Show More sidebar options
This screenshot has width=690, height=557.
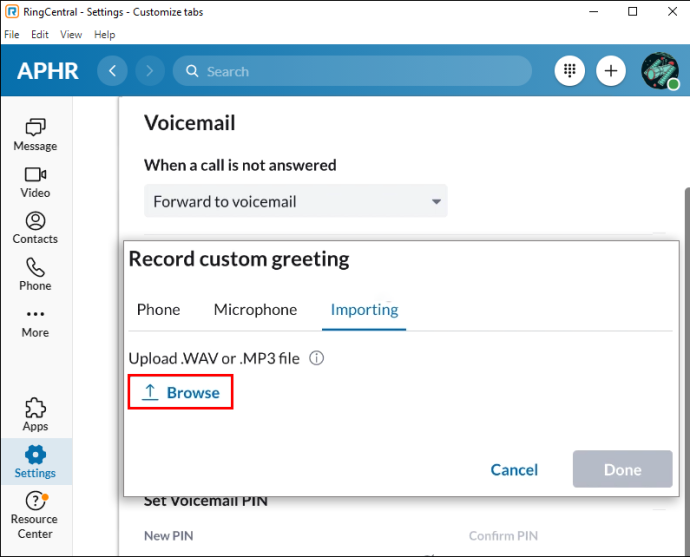click(x=35, y=324)
